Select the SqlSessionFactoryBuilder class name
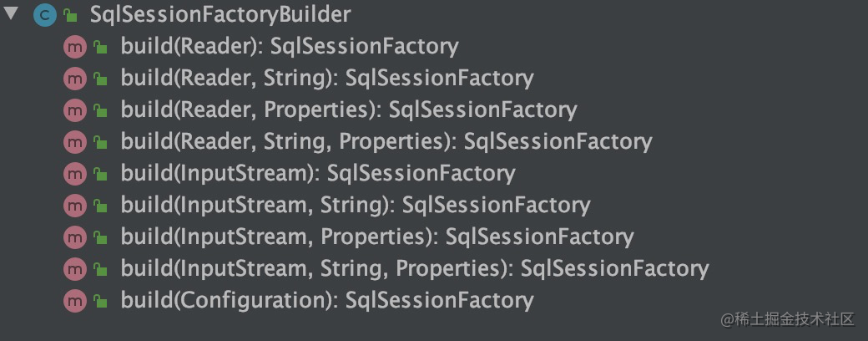868x341 pixels. [x=220, y=15]
